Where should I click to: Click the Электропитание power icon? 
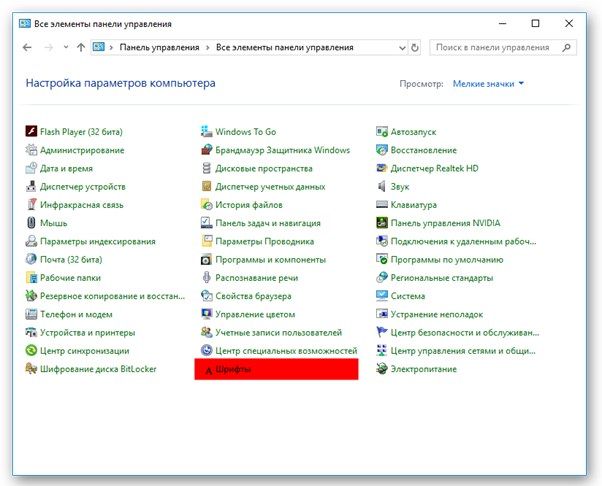coord(382,369)
